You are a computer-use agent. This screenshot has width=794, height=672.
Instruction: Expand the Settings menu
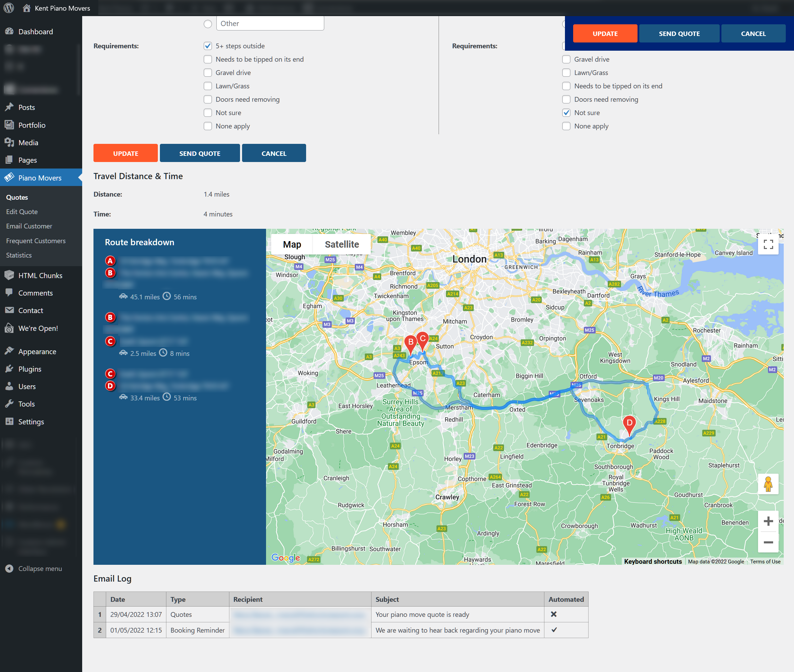pos(31,421)
